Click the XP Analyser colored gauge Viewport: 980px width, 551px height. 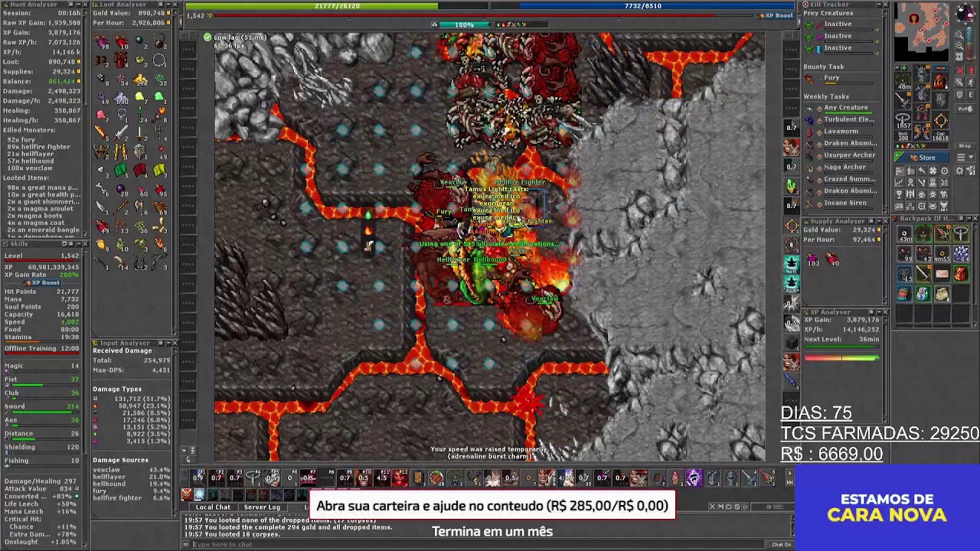(841, 357)
